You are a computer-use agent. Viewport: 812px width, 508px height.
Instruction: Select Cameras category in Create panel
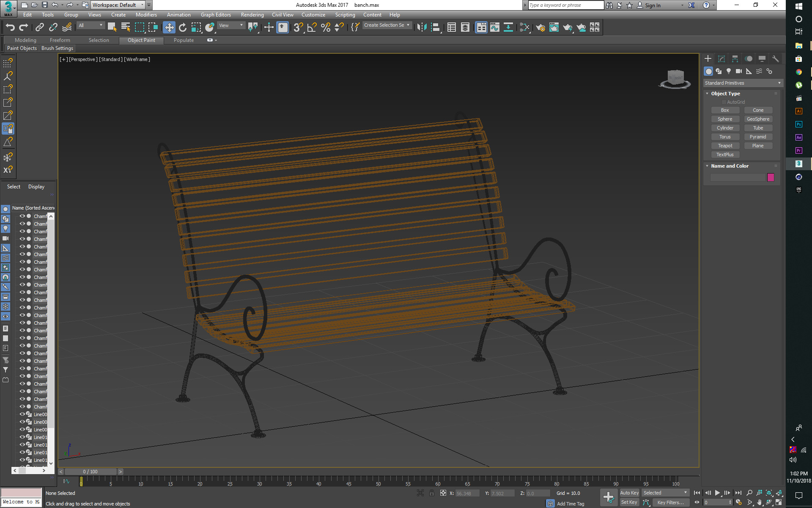739,71
